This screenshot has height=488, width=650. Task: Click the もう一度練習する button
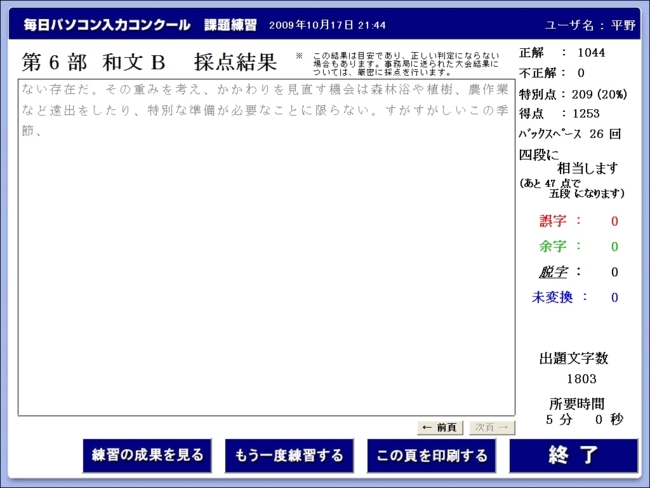289,455
